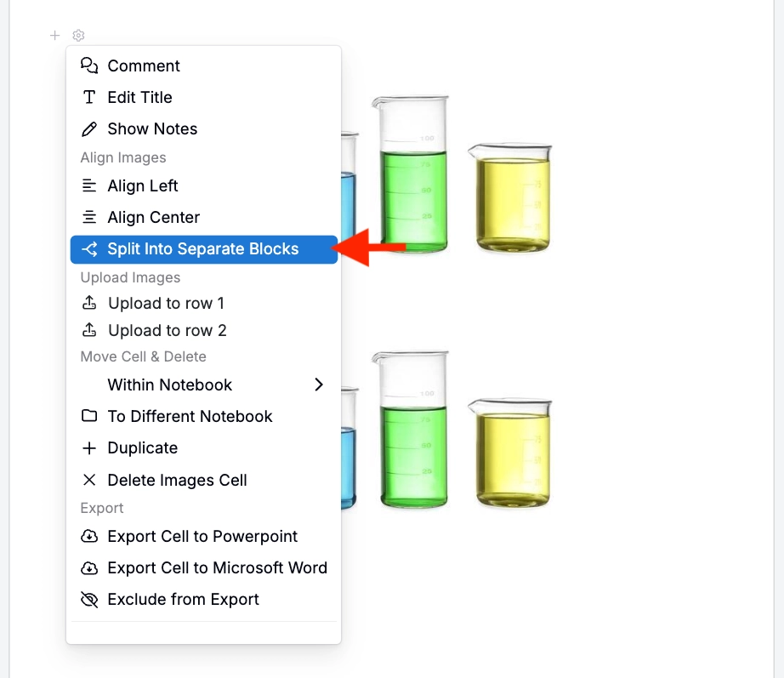Click the Export to Powerpoint cloud icon
784x678 pixels.
89,537
